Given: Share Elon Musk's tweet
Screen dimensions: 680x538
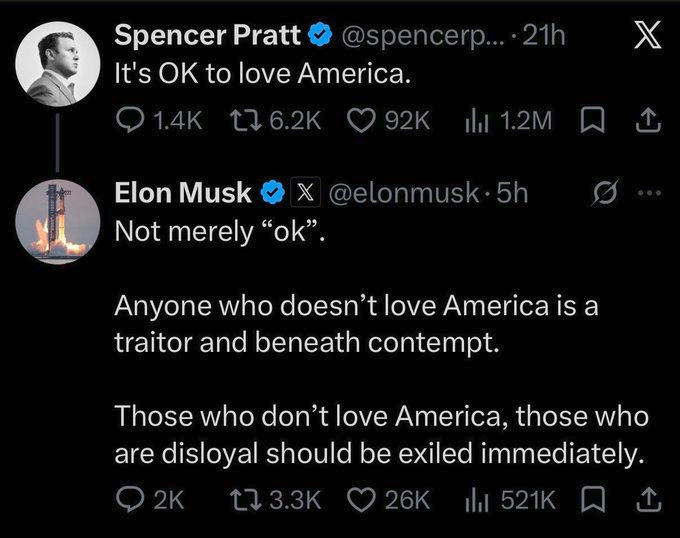Looking at the screenshot, I should [648, 499].
